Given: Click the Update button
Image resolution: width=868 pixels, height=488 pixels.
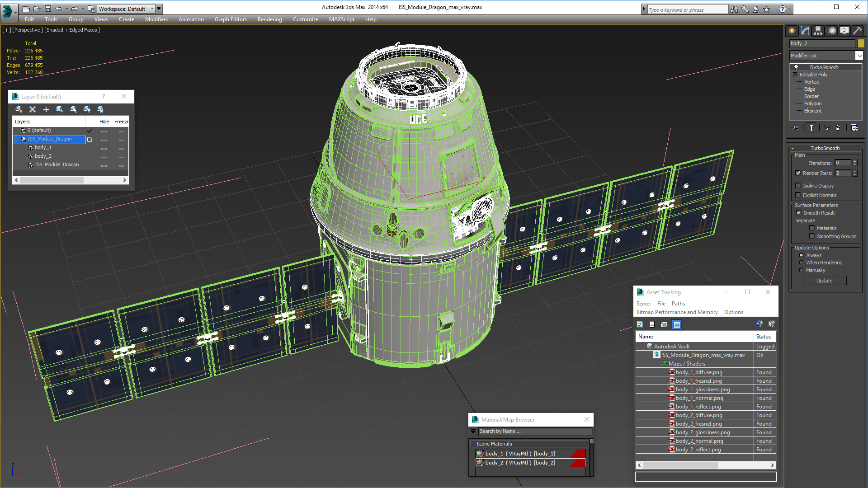Looking at the screenshot, I should [x=824, y=281].
